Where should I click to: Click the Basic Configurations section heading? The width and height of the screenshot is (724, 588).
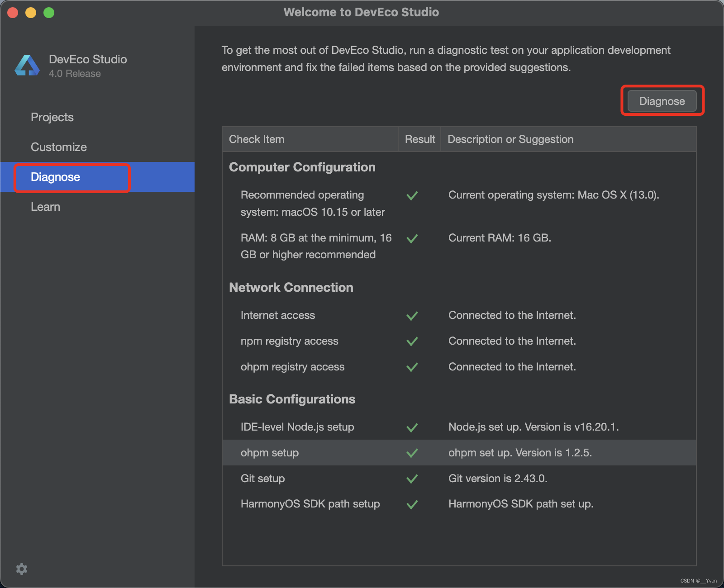point(292,399)
